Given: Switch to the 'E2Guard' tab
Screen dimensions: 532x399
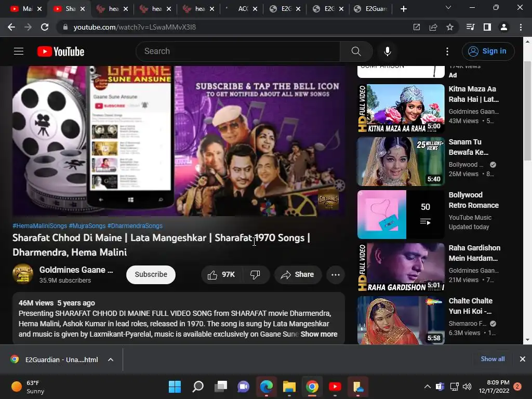Looking at the screenshot, I should 371,9.
